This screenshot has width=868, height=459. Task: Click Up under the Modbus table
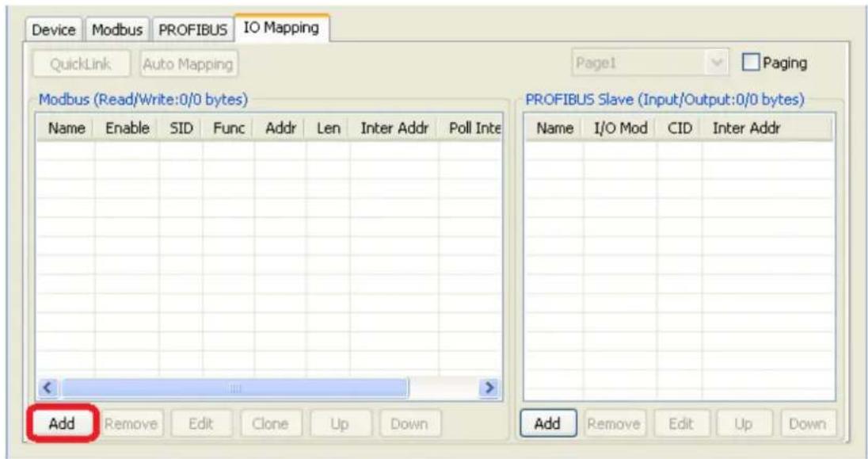point(340,423)
